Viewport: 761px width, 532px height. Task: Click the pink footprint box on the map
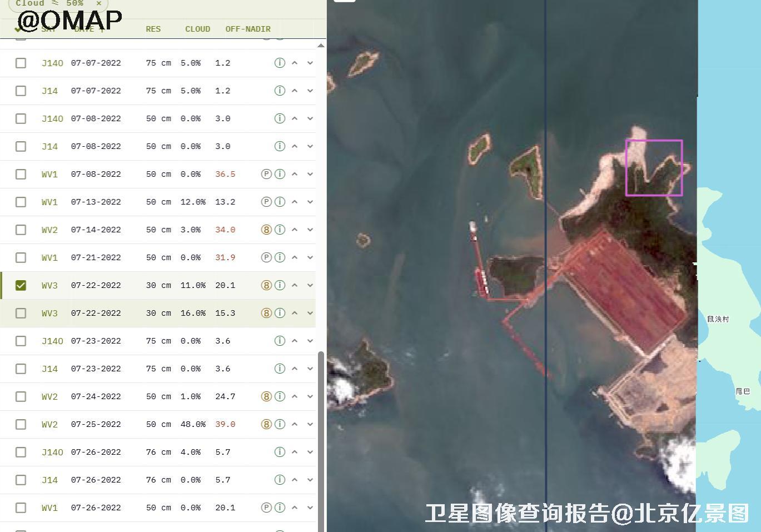pos(654,168)
